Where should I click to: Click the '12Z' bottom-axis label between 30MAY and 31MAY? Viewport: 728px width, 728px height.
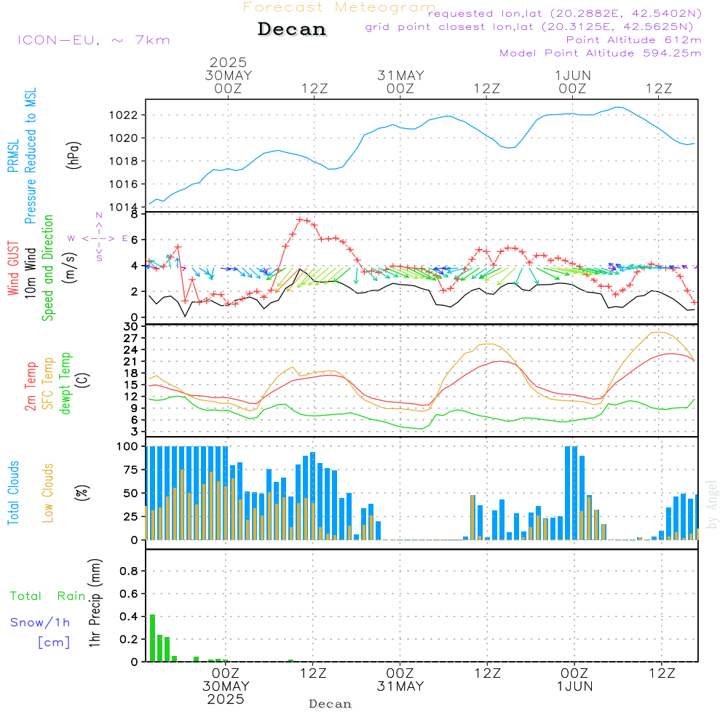pyautogui.click(x=313, y=673)
